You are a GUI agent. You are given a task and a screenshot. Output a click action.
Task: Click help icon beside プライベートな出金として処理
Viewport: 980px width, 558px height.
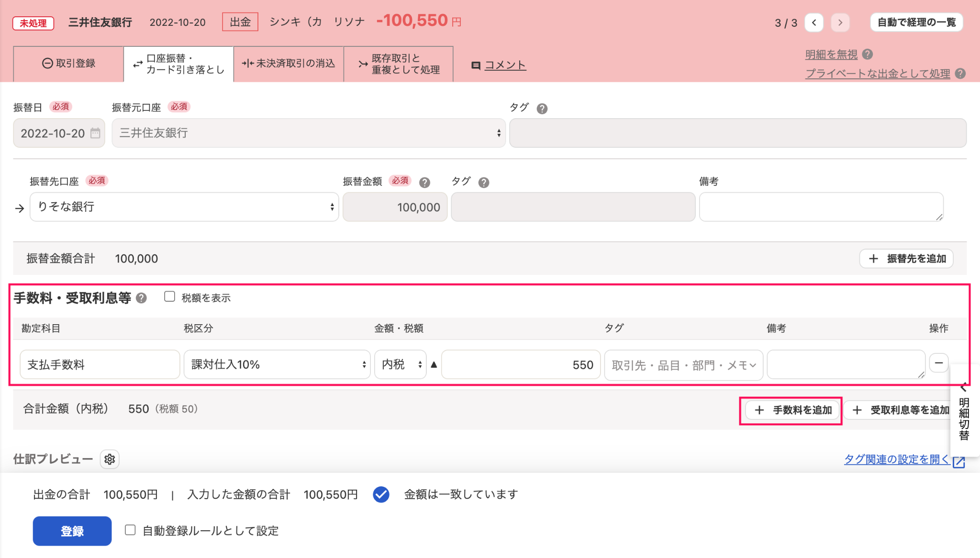coord(960,74)
